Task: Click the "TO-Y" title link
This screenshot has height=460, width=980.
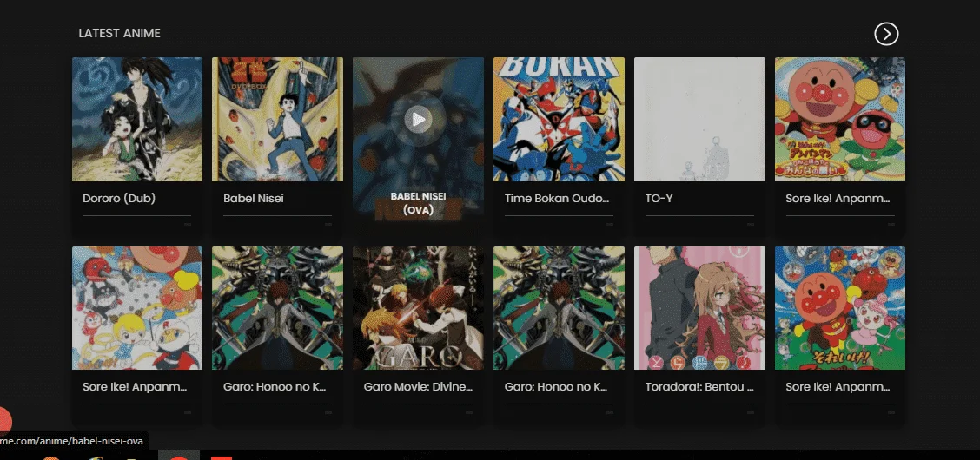Action: click(x=659, y=199)
